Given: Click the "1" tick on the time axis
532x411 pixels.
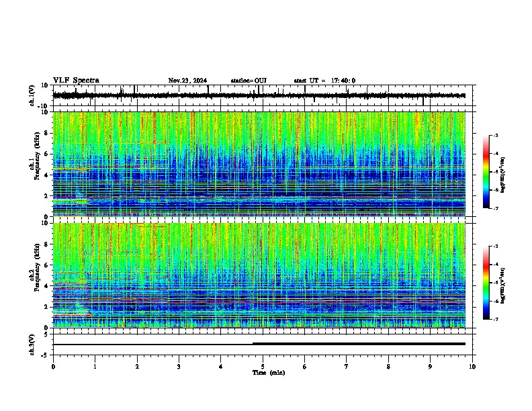Looking at the screenshot, I should (95, 367).
